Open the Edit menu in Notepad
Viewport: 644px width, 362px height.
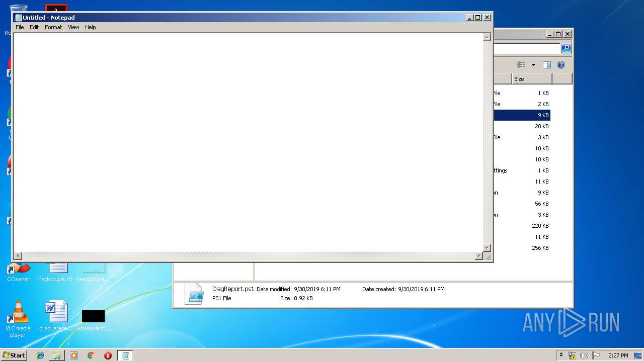click(34, 27)
